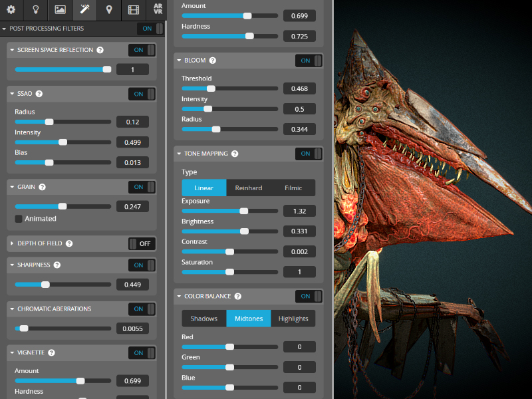Turn off the SSAO toggle
Viewport: 532px width, 399px height.
pos(142,94)
